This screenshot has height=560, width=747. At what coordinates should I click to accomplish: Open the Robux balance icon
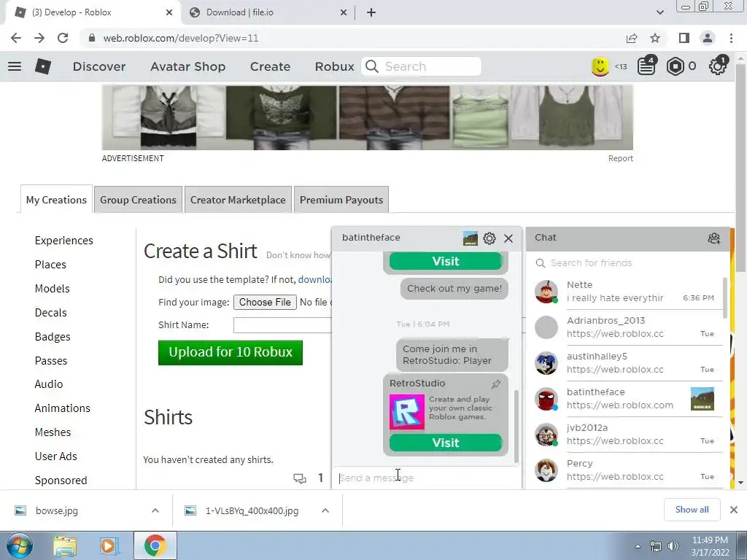675,66
